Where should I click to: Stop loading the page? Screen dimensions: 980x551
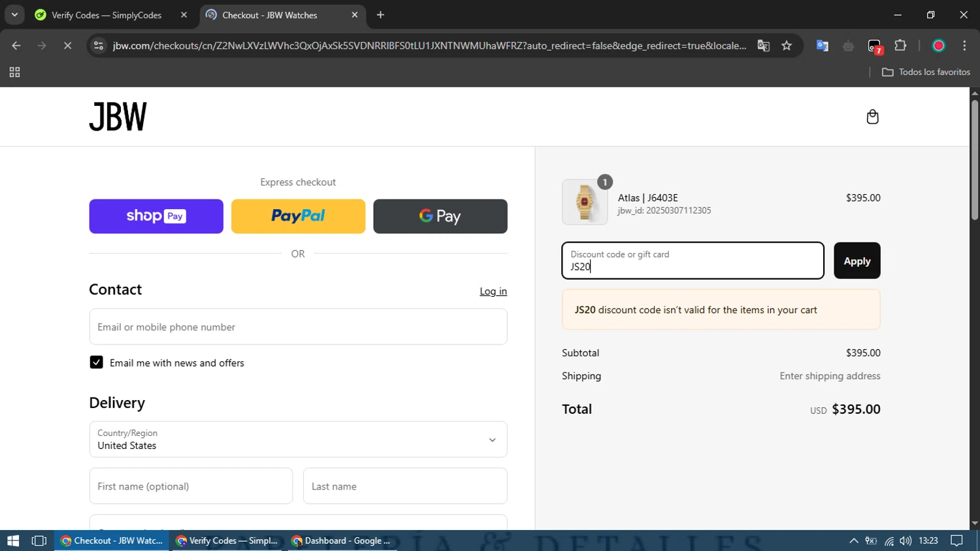(x=67, y=46)
